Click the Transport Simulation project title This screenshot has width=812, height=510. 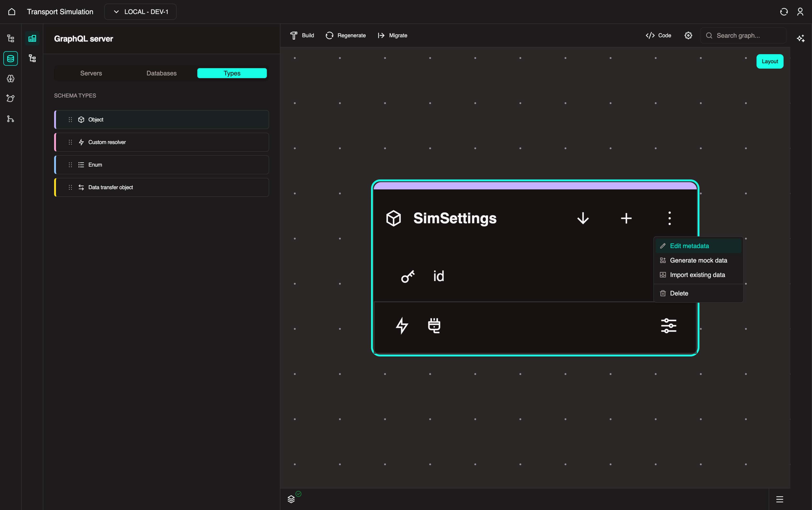(x=60, y=12)
